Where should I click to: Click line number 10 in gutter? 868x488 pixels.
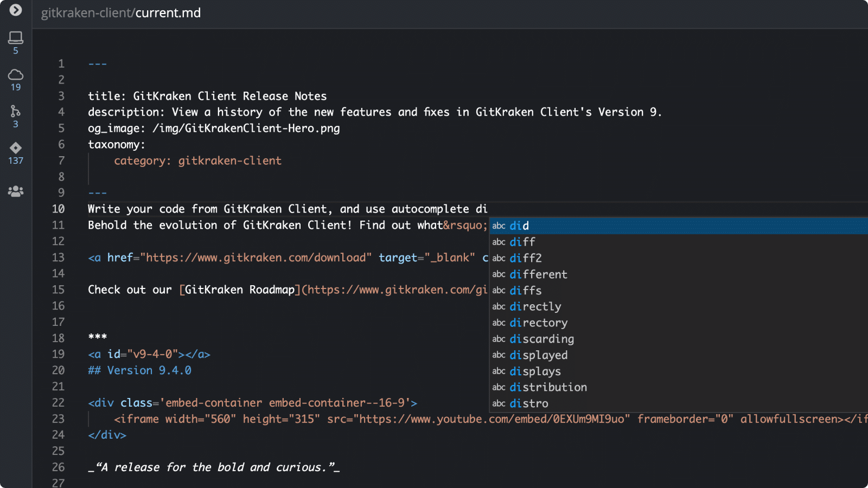pos(58,209)
